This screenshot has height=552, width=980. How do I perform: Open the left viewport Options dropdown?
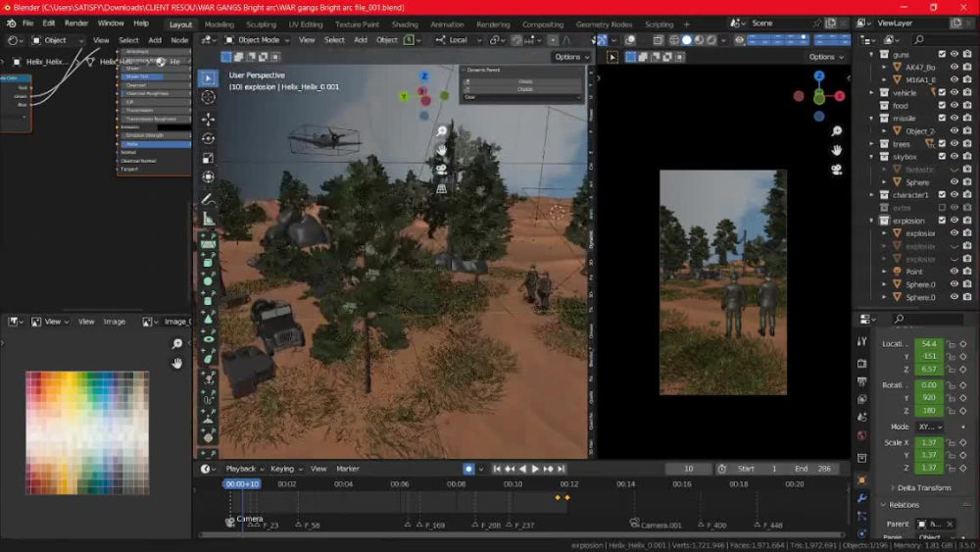click(572, 57)
